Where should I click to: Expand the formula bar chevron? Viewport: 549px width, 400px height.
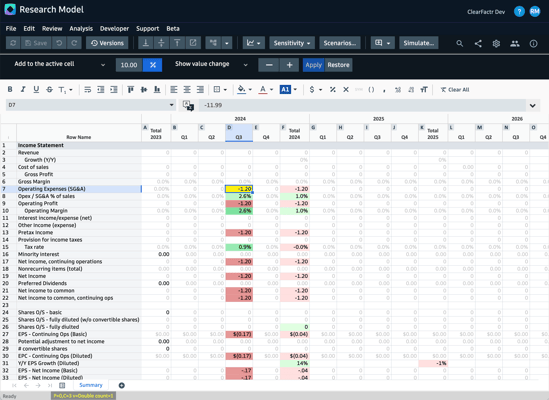click(533, 105)
